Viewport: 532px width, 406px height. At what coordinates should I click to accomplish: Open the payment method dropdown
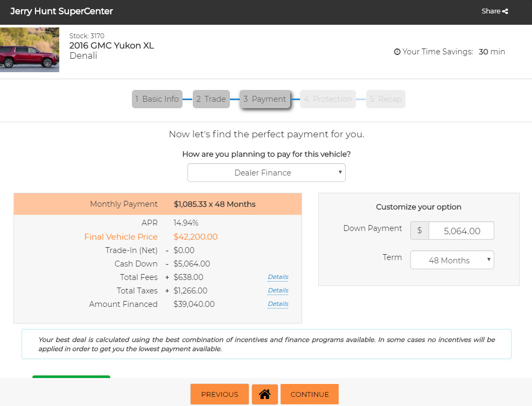coord(266,173)
